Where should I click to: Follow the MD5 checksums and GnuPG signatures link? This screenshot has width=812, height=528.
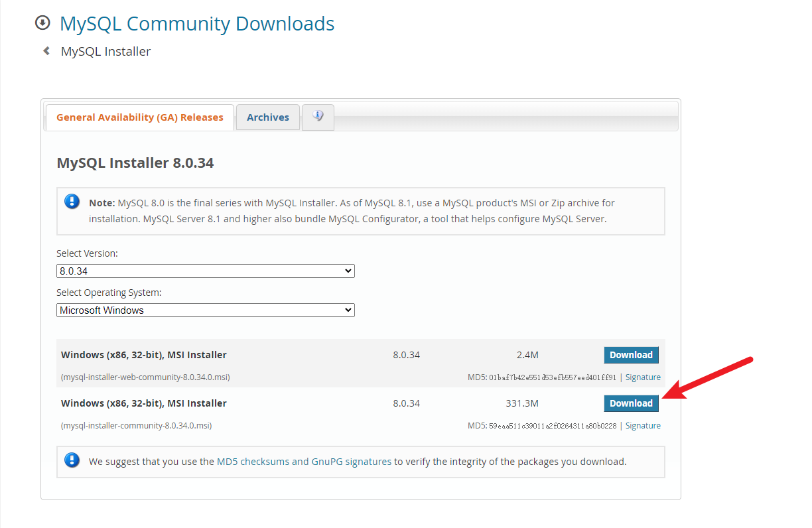304,461
